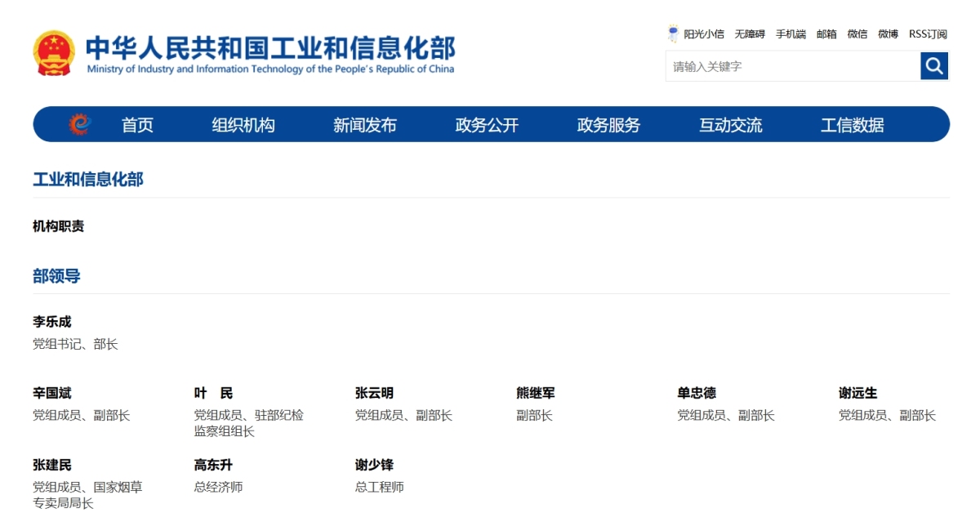Focus the 请输入关键字 search field

point(793,66)
